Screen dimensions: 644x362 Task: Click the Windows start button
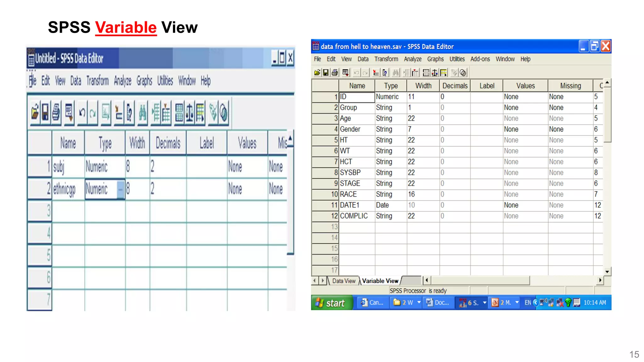click(x=331, y=303)
